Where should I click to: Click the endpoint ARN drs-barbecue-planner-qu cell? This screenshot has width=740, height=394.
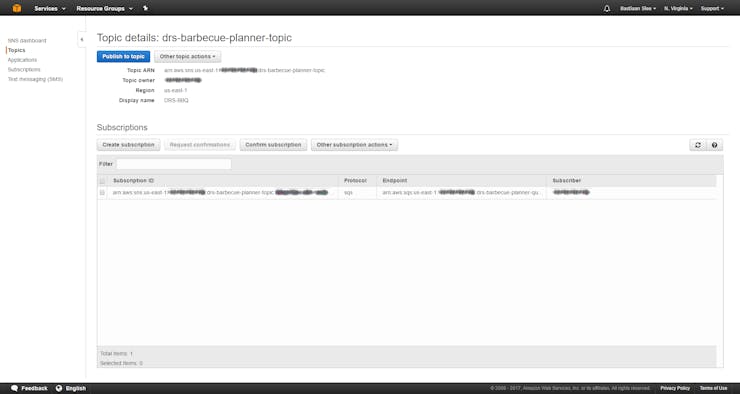(460, 193)
